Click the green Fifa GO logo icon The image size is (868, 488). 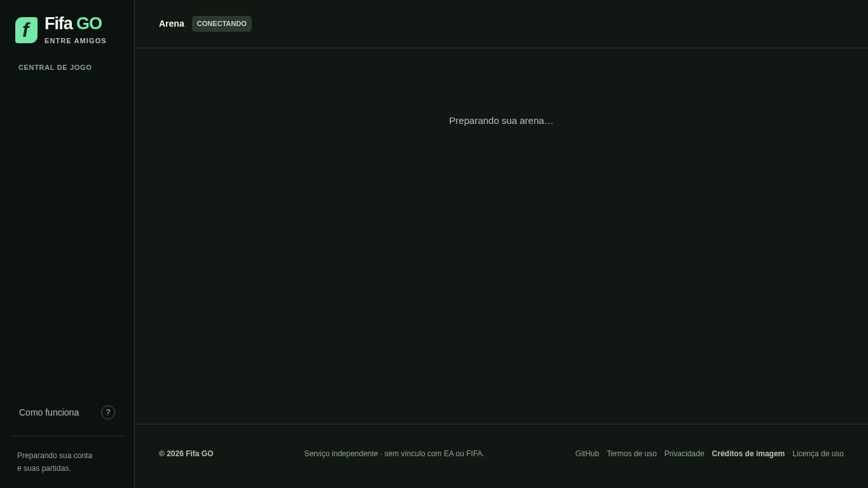coord(26,30)
